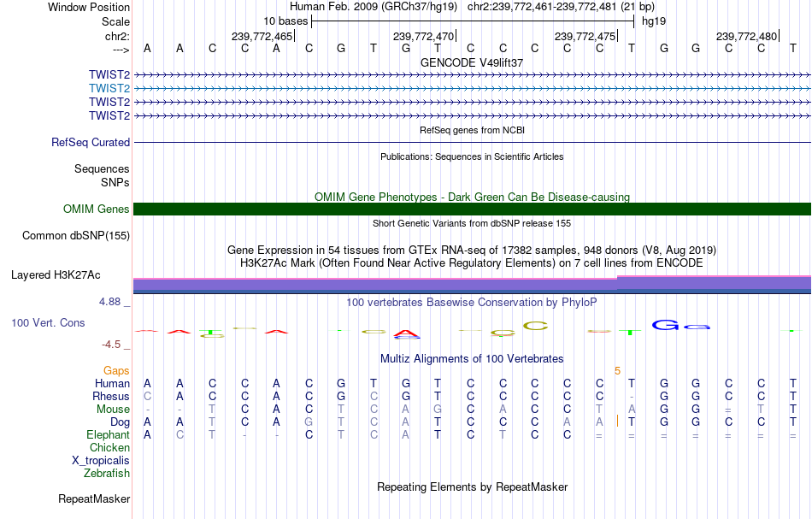Image resolution: width=812 pixels, height=519 pixels.
Task: Open the H3K27Ac Mark ENCODE track title
Action: coord(472,263)
